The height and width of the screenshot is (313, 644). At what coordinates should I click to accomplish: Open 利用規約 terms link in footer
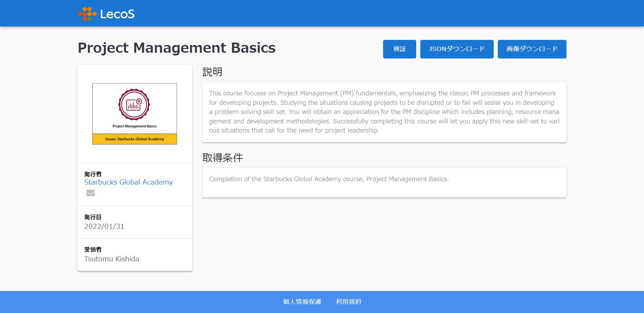[348, 302]
